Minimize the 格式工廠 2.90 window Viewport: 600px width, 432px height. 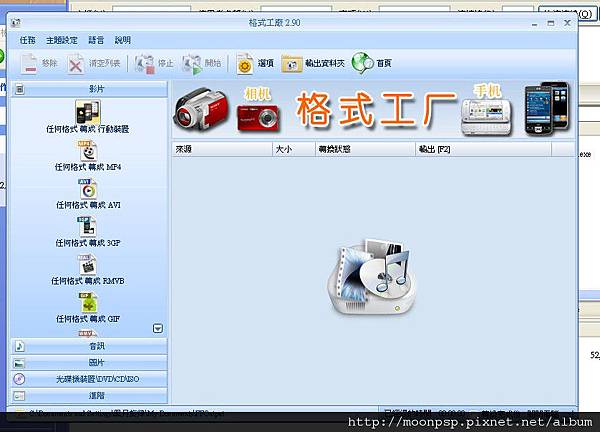535,24
